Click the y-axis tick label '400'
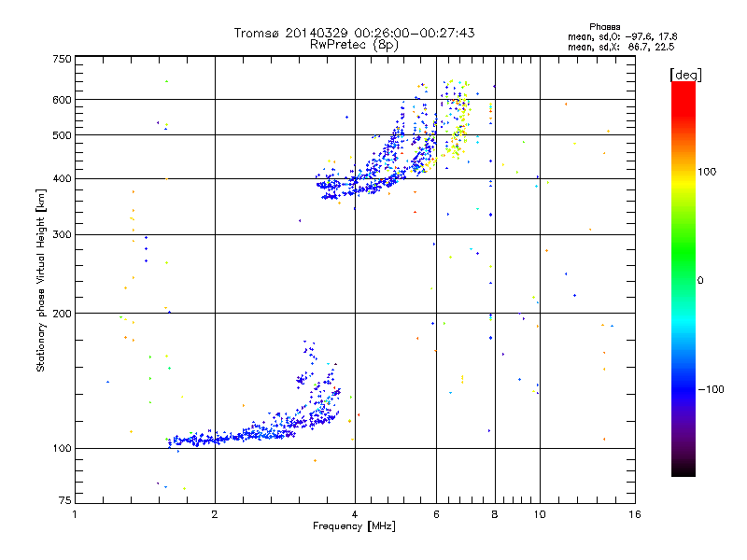747x560 pixels. (62, 179)
